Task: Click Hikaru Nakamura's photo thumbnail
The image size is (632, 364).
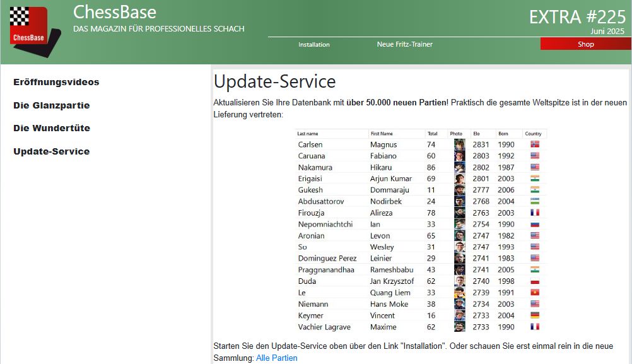Action: tap(459, 167)
